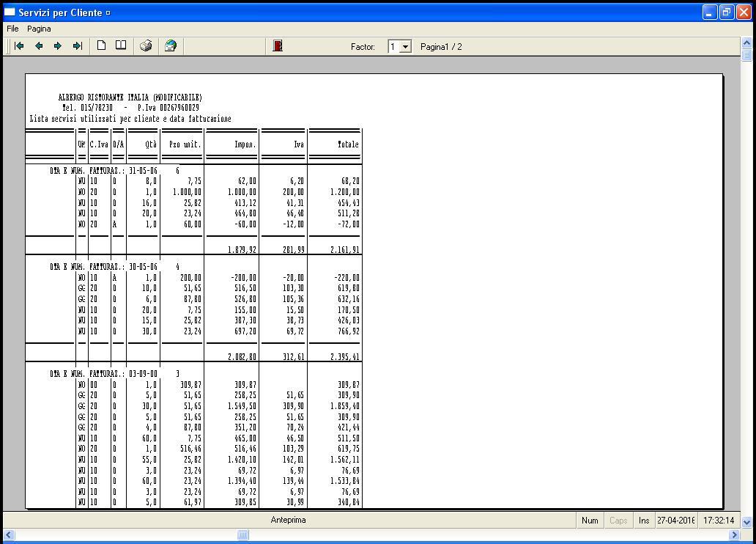Image resolution: width=756 pixels, height=544 pixels.
Task: Click the total value 1.859,40
Action: point(345,406)
